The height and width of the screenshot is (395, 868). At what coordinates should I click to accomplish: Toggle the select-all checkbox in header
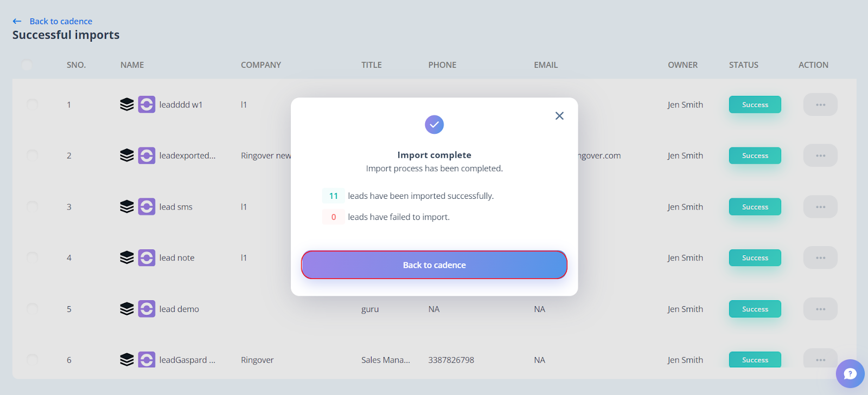(27, 65)
